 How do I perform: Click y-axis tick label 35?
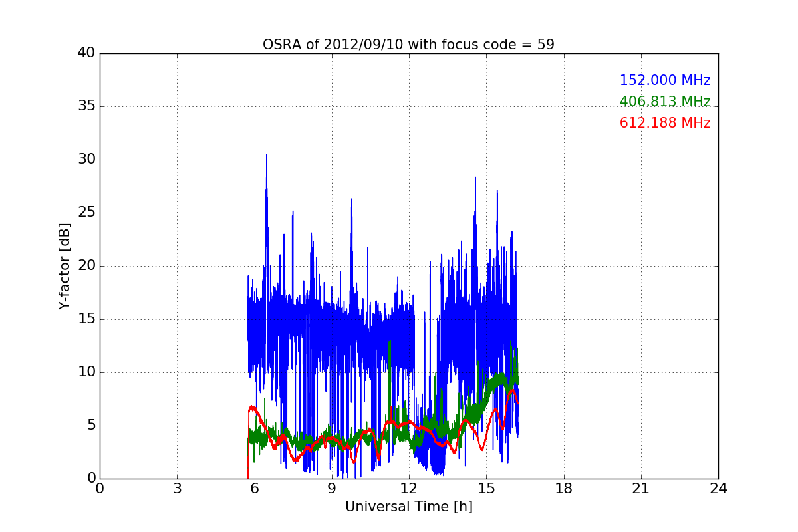(86, 106)
